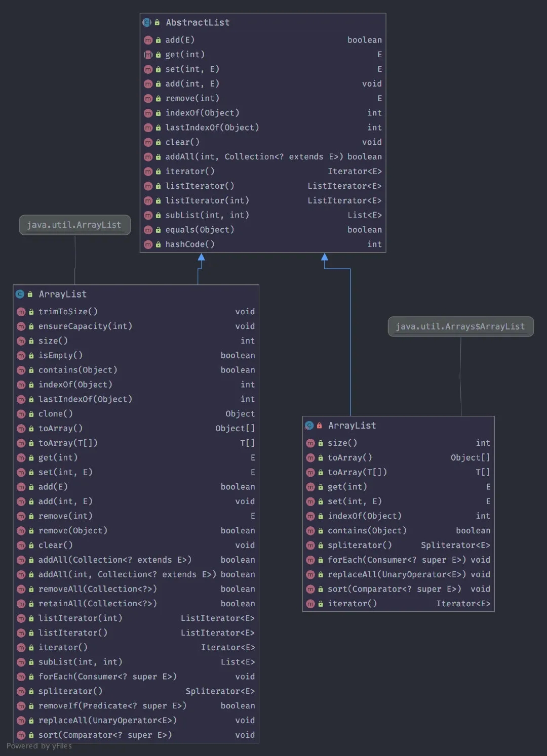
Task: Select the java.util.ArrayList note label
Action: [74, 225]
